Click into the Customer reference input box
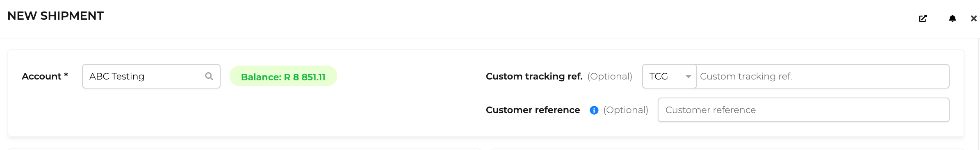Viewport: 980px width, 150px height. point(804,110)
